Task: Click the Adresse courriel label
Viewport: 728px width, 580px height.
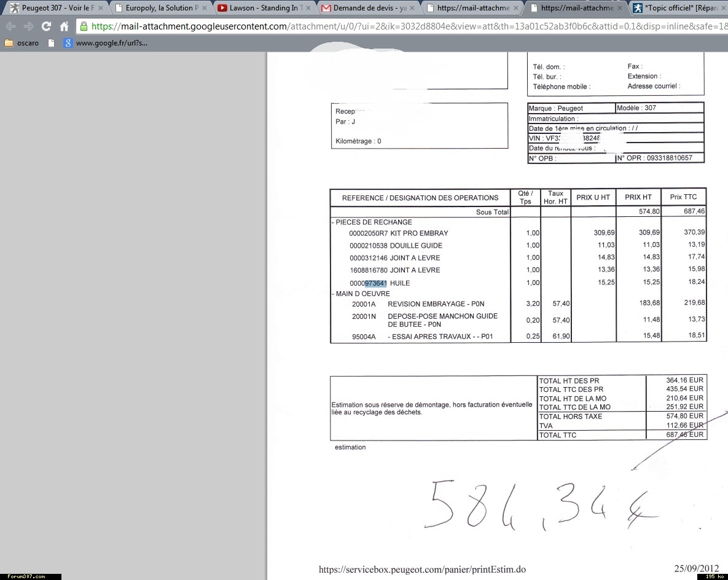Action: point(654,86)
